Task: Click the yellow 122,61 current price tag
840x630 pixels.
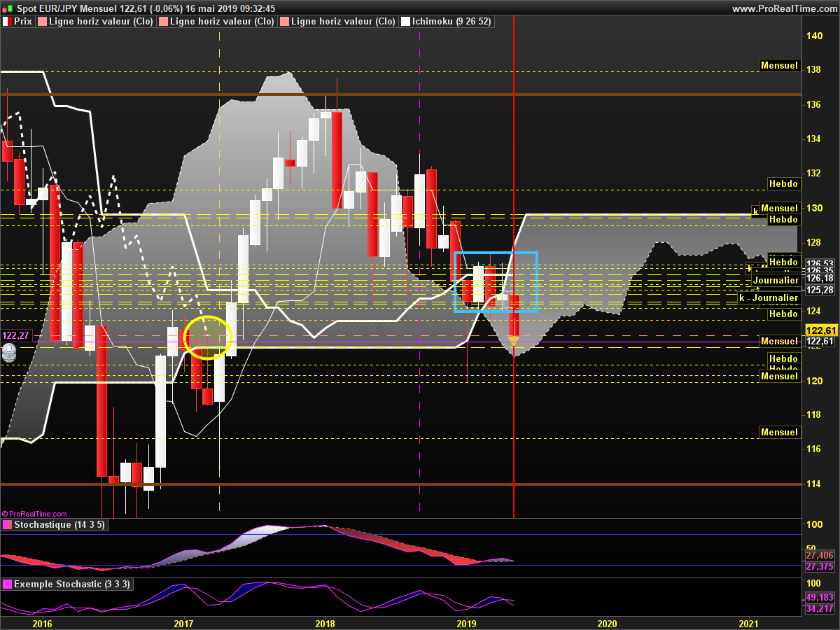Action: (x=820, y=330)
